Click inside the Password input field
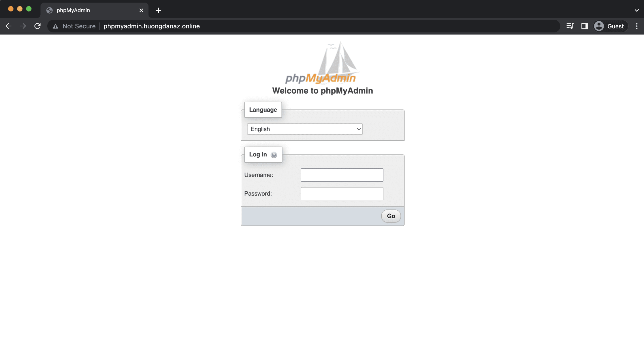 342,193
